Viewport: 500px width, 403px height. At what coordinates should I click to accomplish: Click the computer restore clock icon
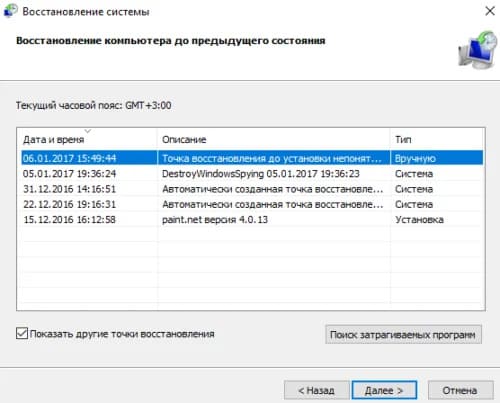pos(477,50)
